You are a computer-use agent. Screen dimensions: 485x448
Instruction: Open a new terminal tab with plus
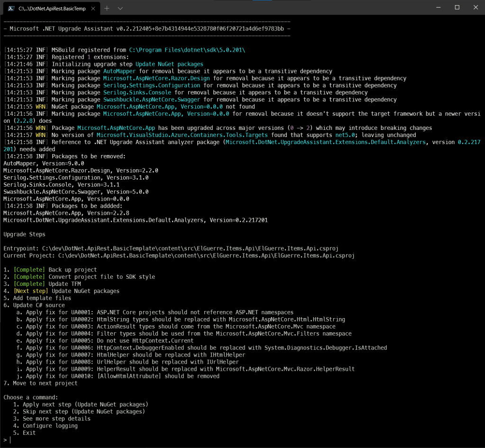pyautogui.click(x=107, y=9)
